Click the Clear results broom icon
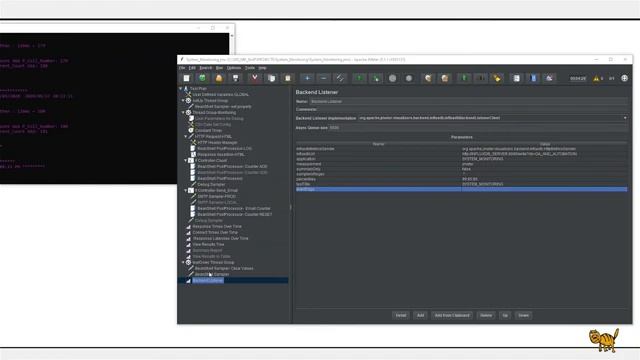 click(428, 78)
